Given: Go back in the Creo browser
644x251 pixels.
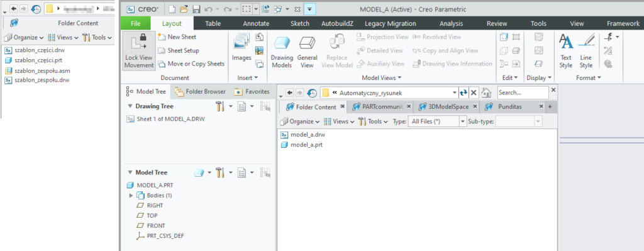Looking at the screenshot, I should [x=289, y=92].
